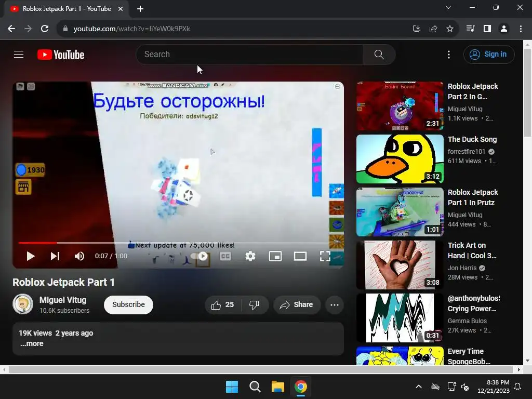Image resolution: width=532 pixels, height=399 pixels.
Task: Open tab search dropdown chevron
Action: click(x=448, y=7)
